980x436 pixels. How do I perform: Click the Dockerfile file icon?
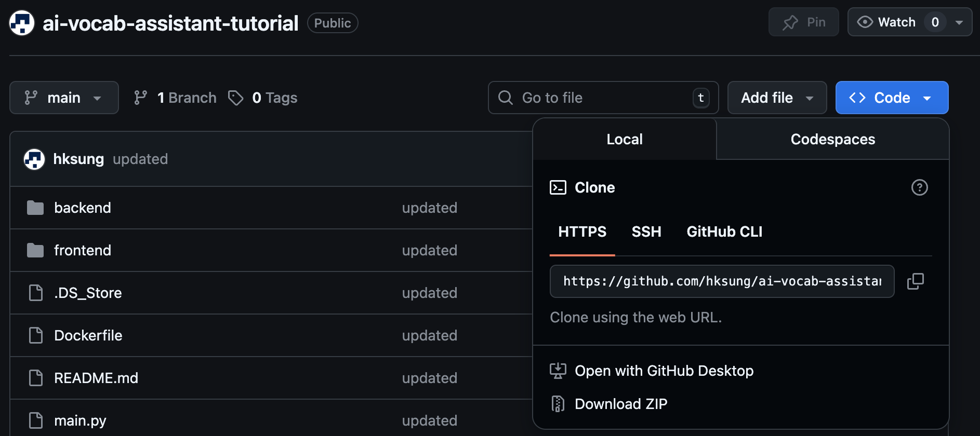pos(35,336)
